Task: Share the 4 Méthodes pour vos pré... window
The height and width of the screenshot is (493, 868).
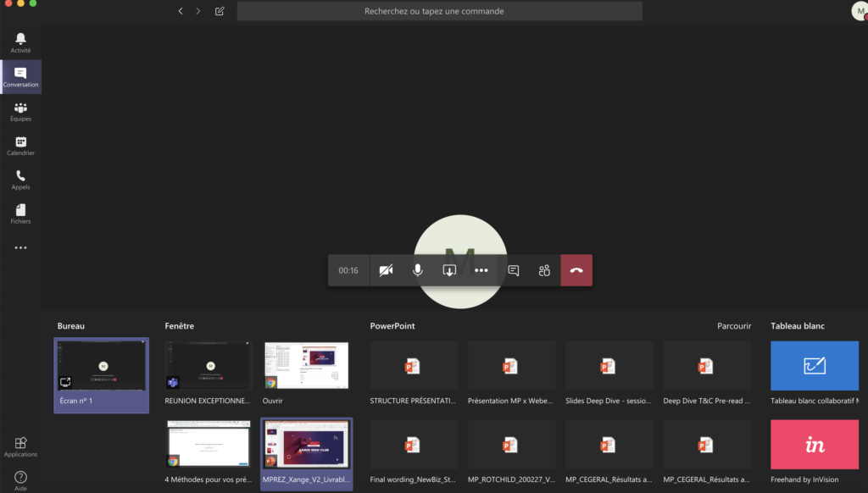Action: click(209, 452)
